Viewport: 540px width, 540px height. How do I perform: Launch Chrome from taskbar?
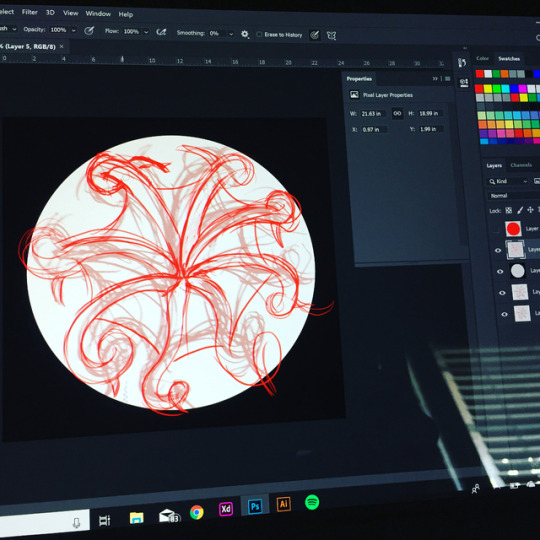point(197,512)
